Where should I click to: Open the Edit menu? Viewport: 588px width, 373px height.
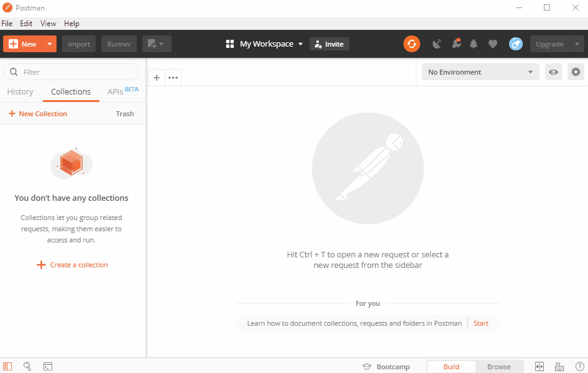[26, 23]
